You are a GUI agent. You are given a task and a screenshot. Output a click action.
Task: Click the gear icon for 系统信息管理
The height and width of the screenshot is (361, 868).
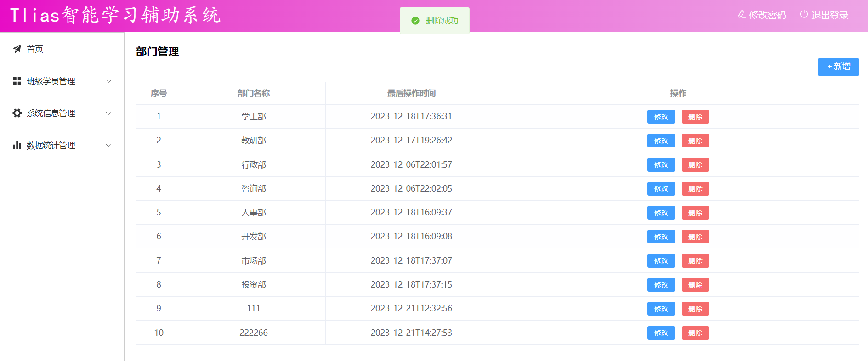pyautogui.click(x=17, y=113)
